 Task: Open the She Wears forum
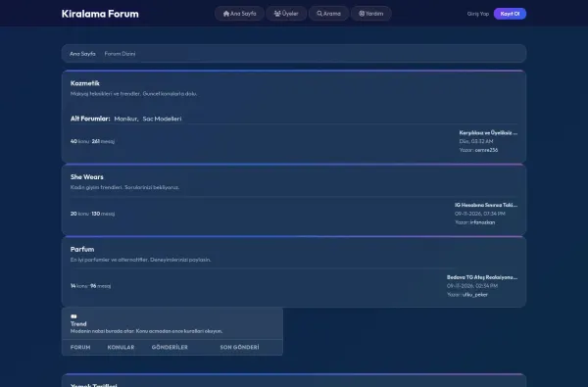tap(86, 176)
